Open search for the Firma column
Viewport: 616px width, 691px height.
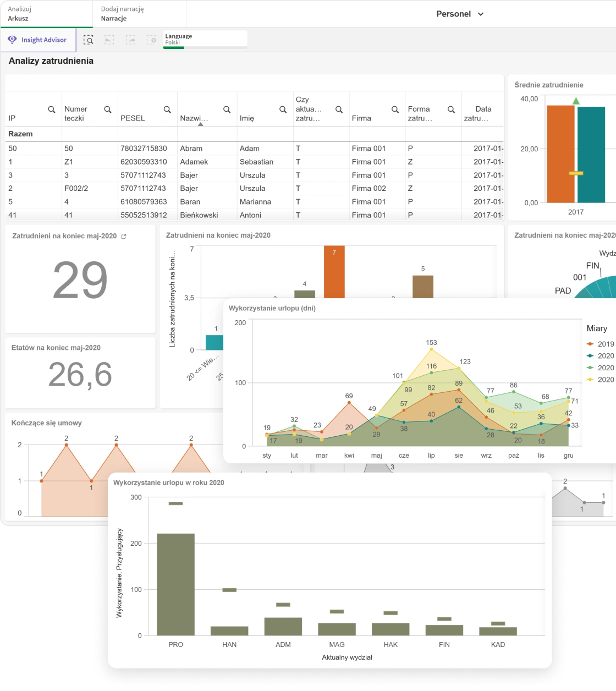(x=395, y=109)
